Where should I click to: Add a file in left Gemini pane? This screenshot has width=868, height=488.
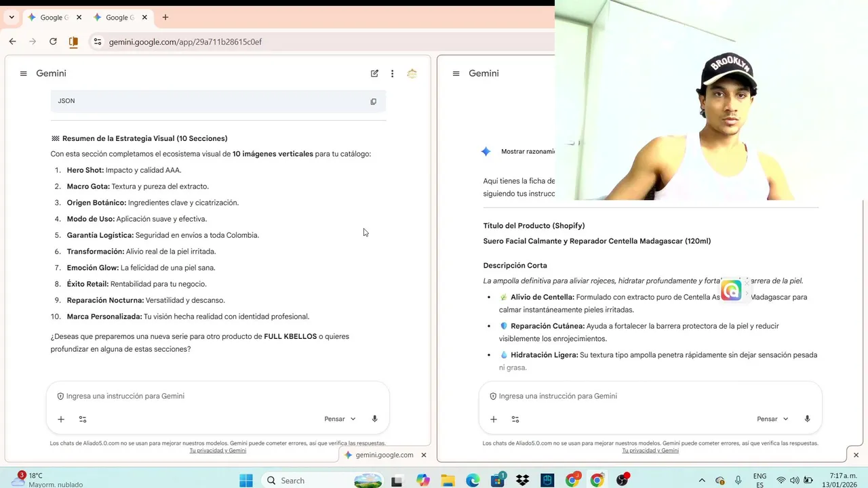click(x=61, y=420)
